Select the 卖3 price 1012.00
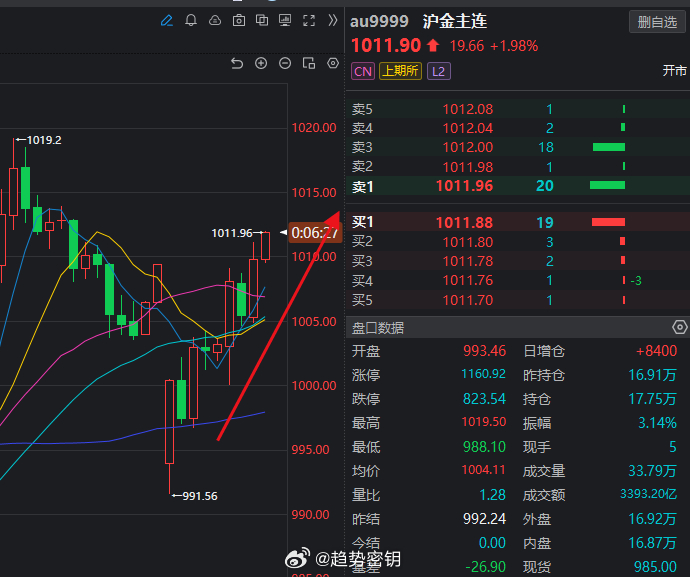 click(467, 147)
